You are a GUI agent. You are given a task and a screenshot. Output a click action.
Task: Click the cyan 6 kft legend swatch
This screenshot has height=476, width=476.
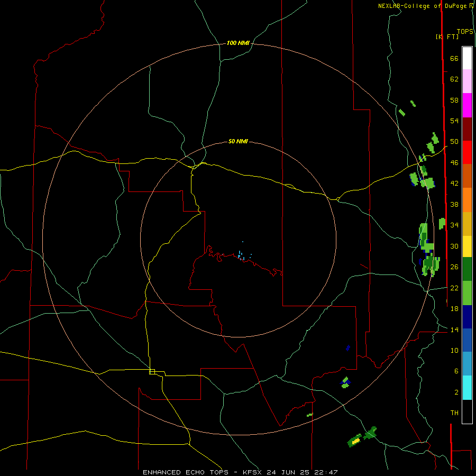click(x=467, y=388)
